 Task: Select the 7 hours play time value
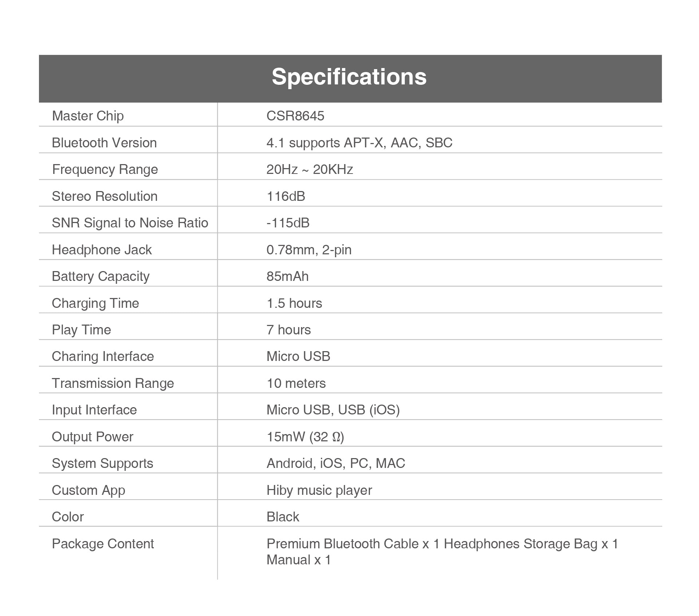pos(289,330)
